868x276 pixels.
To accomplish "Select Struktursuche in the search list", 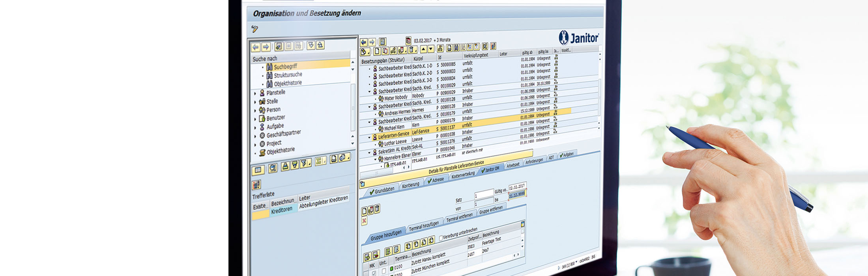I will (288, 75).
